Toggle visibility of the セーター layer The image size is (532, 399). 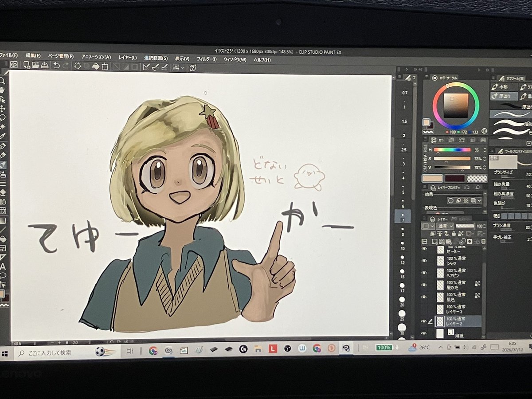pyautogui.click(x=424, y=250)
